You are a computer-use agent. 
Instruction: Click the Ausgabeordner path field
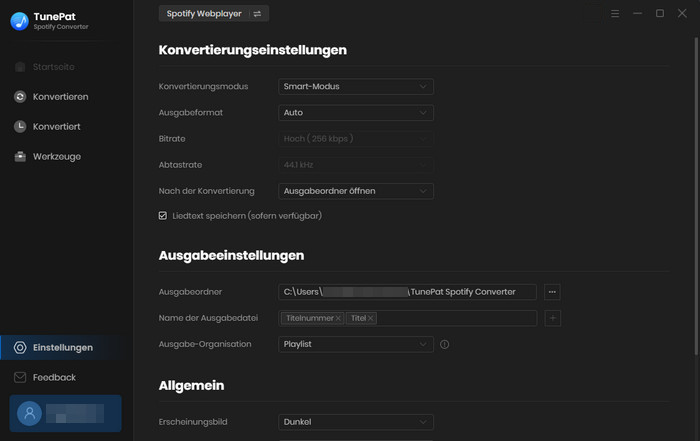(x=408, y=292)
